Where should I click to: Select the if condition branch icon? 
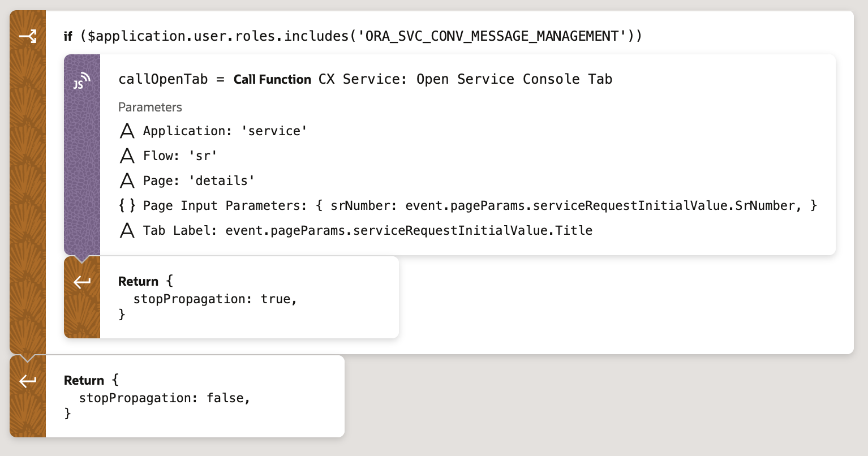click(28, 35)
